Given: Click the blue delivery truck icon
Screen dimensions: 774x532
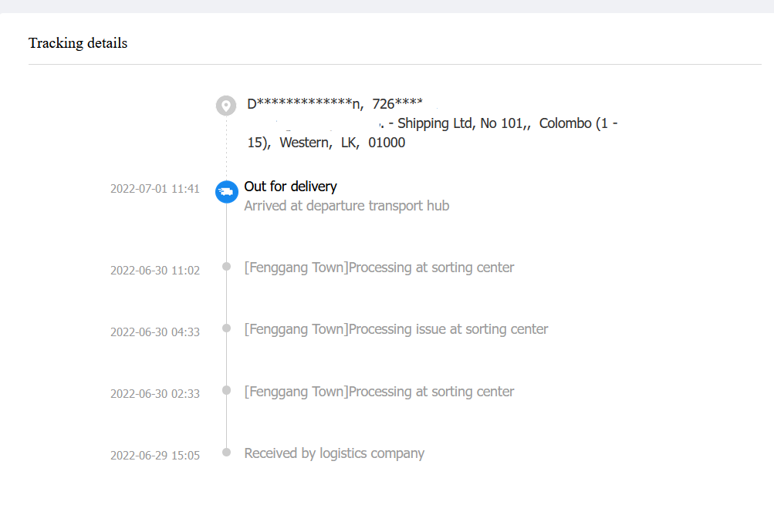Looking at the screenshot, I should [227, 191].
